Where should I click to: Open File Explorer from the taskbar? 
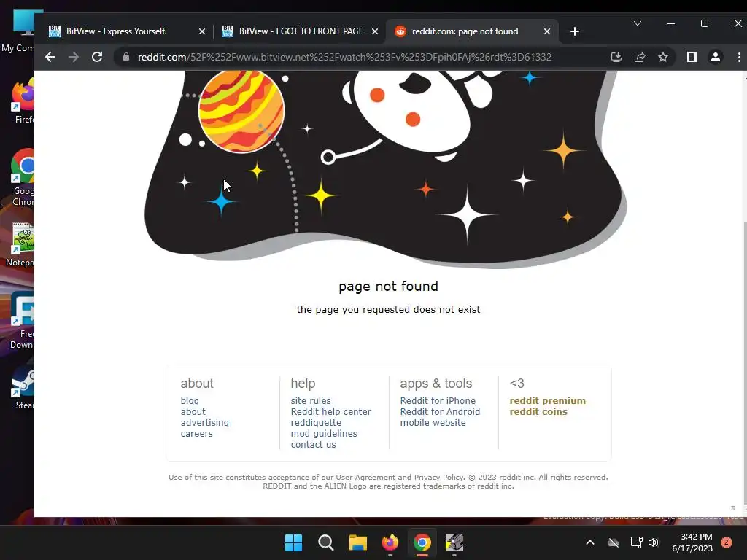[357, 542]
